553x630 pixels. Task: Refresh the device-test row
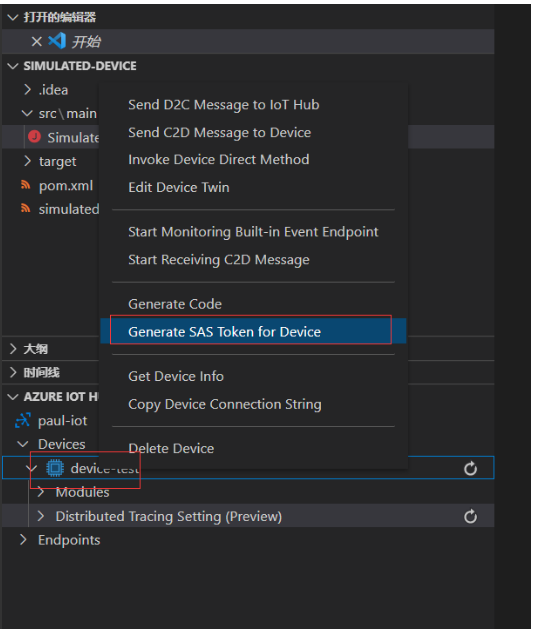(x=470, y=468)
